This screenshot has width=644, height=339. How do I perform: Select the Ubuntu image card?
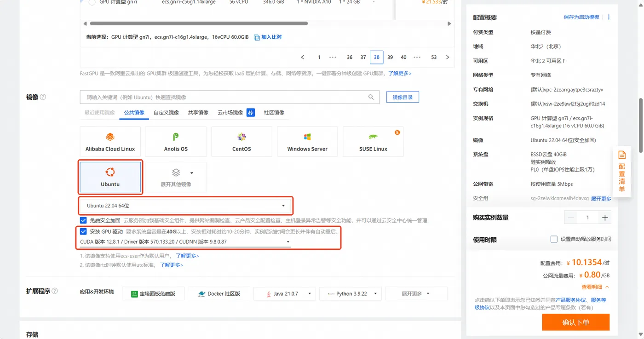(x=110, y=177)
